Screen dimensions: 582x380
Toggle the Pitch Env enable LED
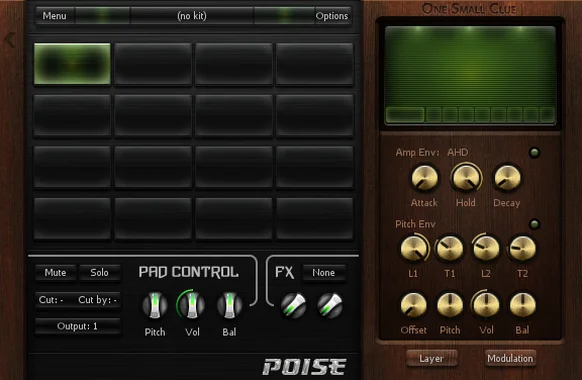pos(534,224)
